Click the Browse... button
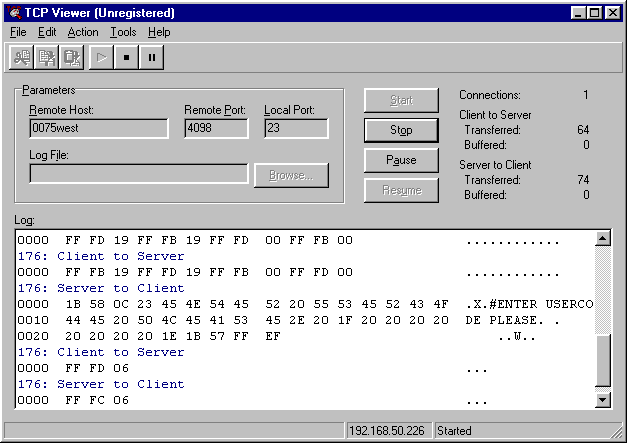The image size is (627, 443). point(291,175)
